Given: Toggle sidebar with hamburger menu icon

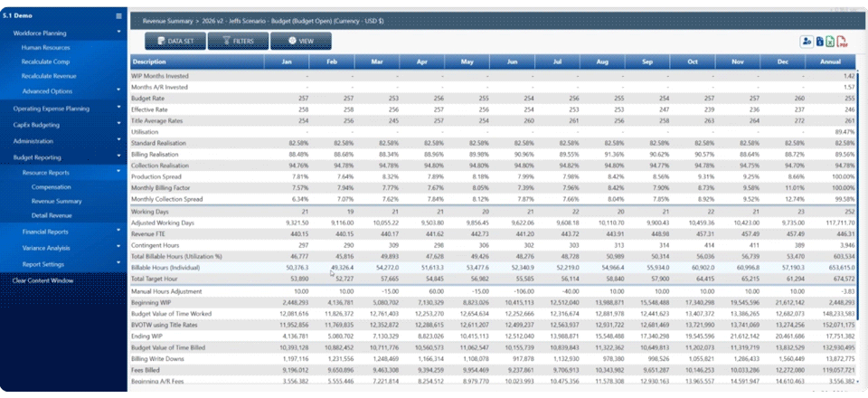Looking at the screenshot, I should click(118, 16).
